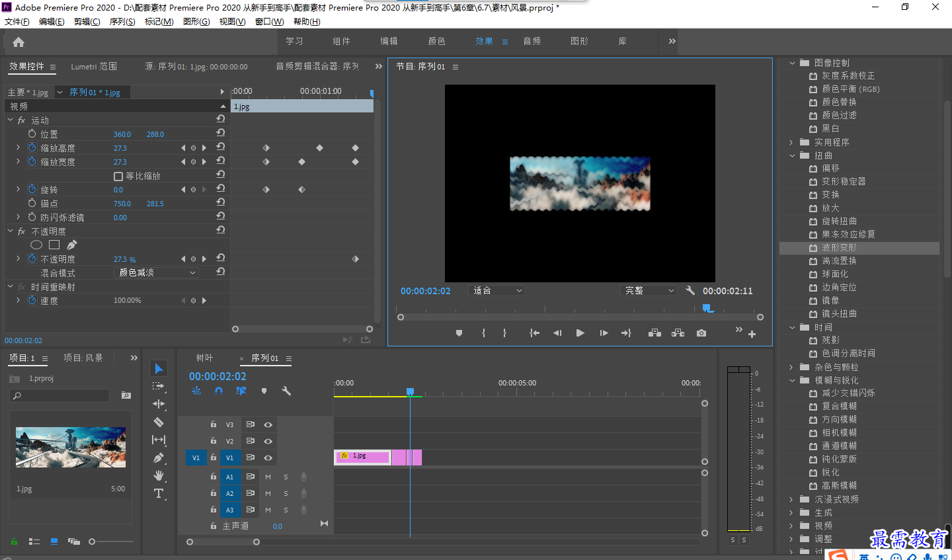Toggle V1 track output eye
This screenshot has width=952, height=560.
tap(268, 458)
